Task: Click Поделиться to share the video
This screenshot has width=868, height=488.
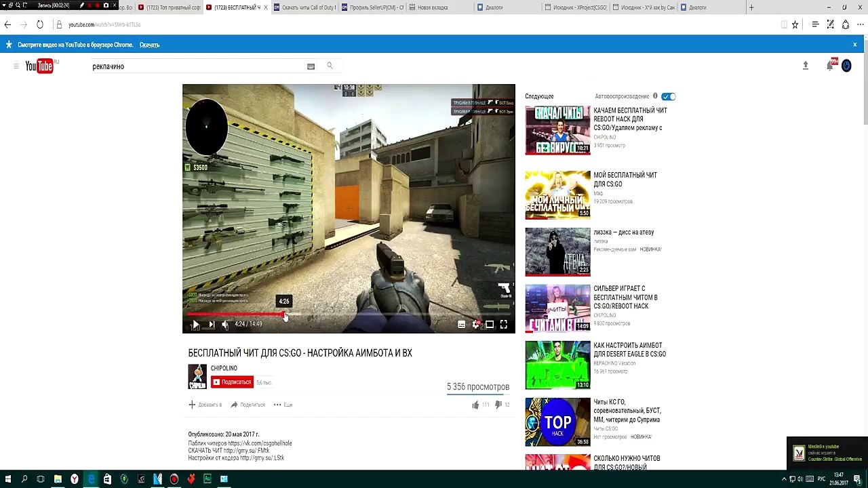Action: point(248,405)
